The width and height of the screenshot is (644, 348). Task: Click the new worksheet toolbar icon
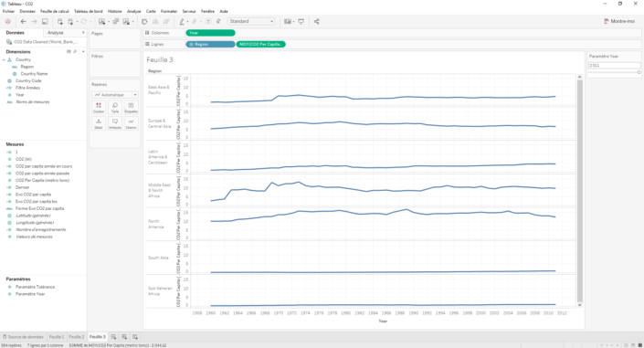(101, 21)
